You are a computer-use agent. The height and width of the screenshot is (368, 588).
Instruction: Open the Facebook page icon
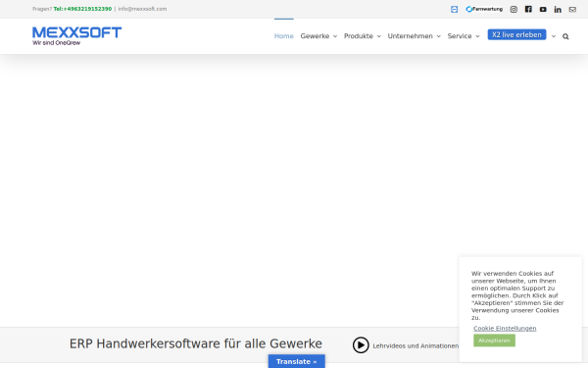pos(528,10)
